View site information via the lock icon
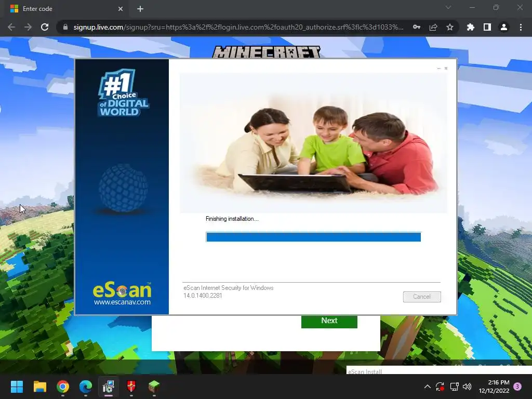 [65, 27]
